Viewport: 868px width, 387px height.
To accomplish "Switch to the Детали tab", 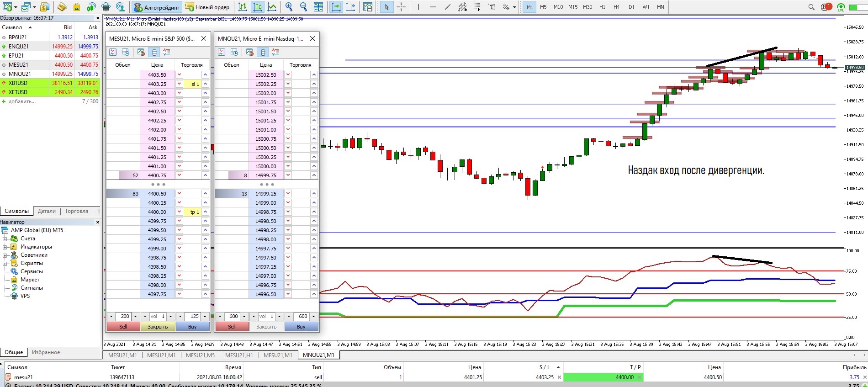I will [47, 211].
